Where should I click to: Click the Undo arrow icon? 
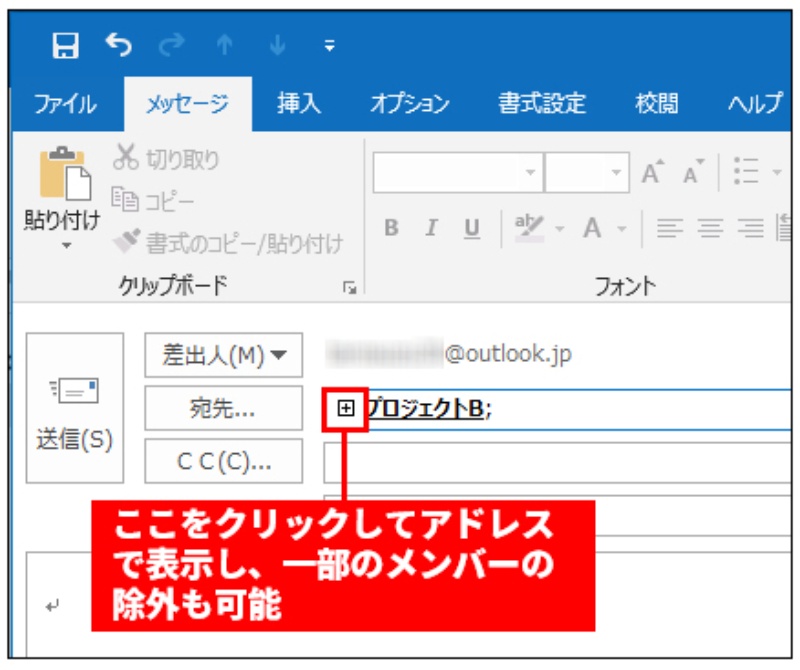[118, 45]
